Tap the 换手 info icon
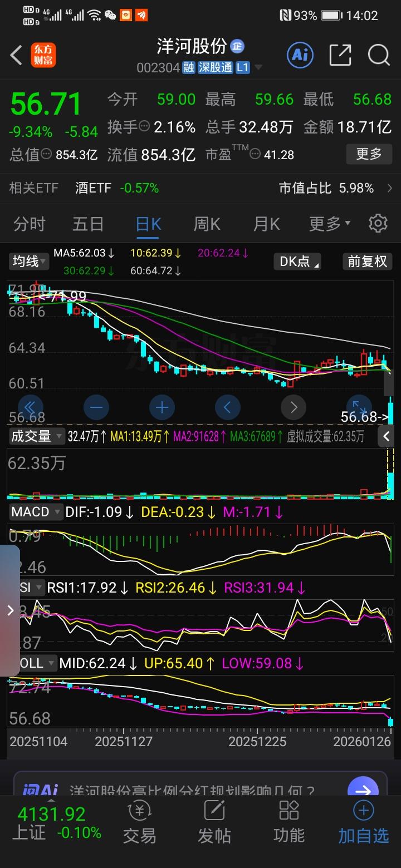This screenshot has width=401, height=868. click(144, 127)
